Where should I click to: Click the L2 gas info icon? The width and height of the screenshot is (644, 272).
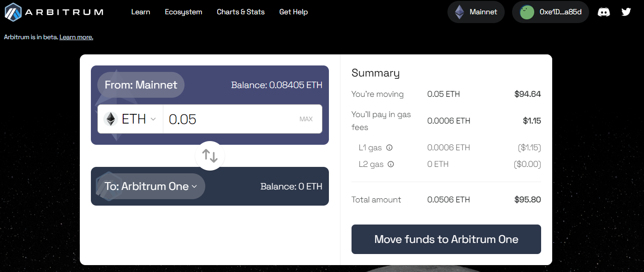(x=391, y=164)
